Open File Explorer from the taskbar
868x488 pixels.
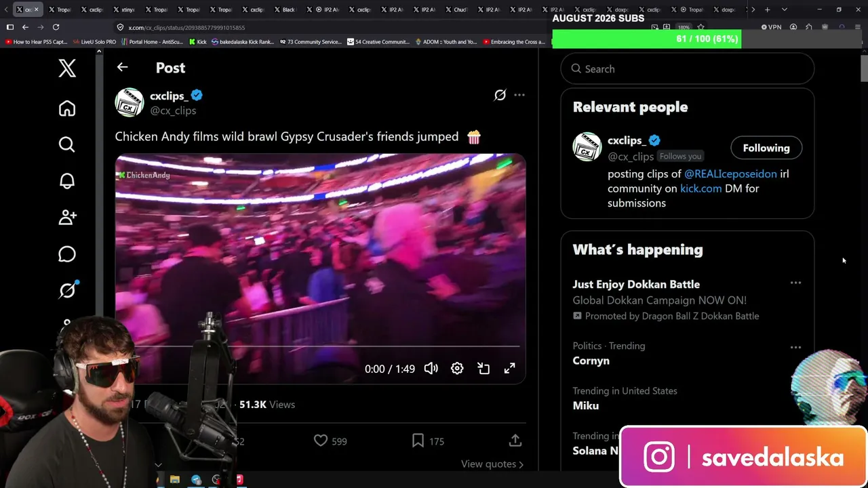175,480
